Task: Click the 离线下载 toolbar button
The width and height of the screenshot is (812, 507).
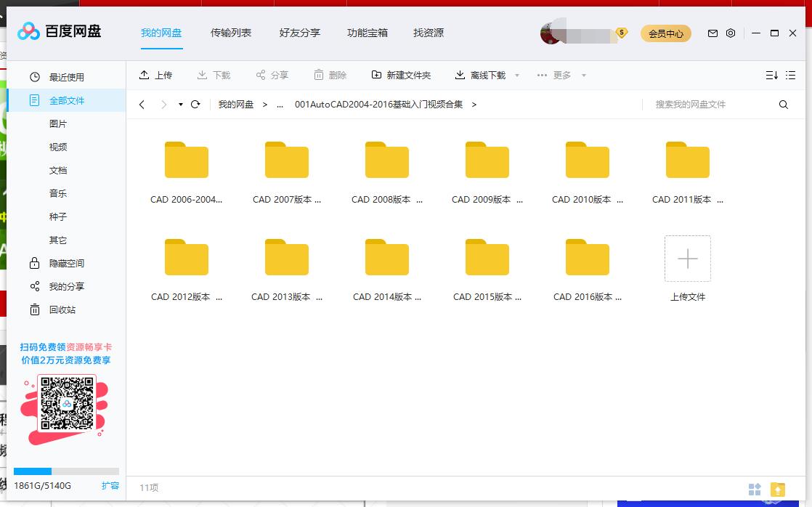Action: (x=480, y=76)
